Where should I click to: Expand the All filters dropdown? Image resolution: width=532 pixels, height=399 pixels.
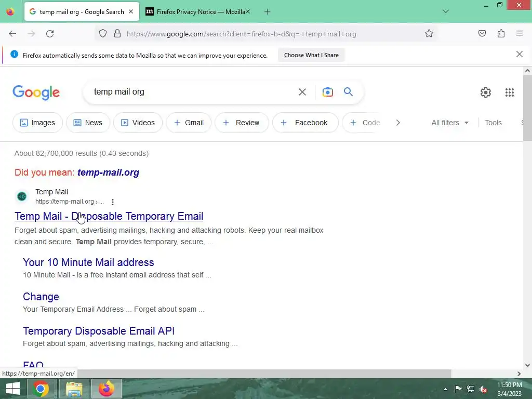[450, 123]
